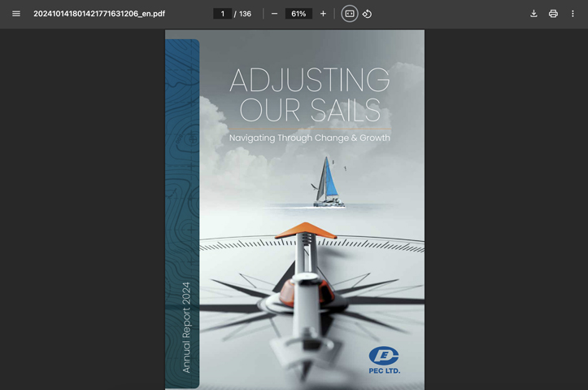Rotate the document counterclockwise

(367, 14)
